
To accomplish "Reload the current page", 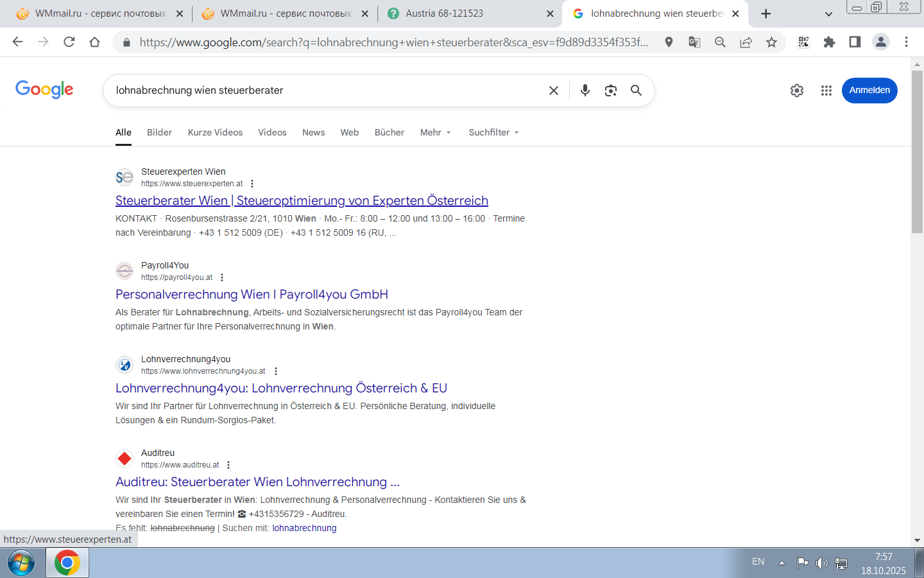I will [69, 42].
